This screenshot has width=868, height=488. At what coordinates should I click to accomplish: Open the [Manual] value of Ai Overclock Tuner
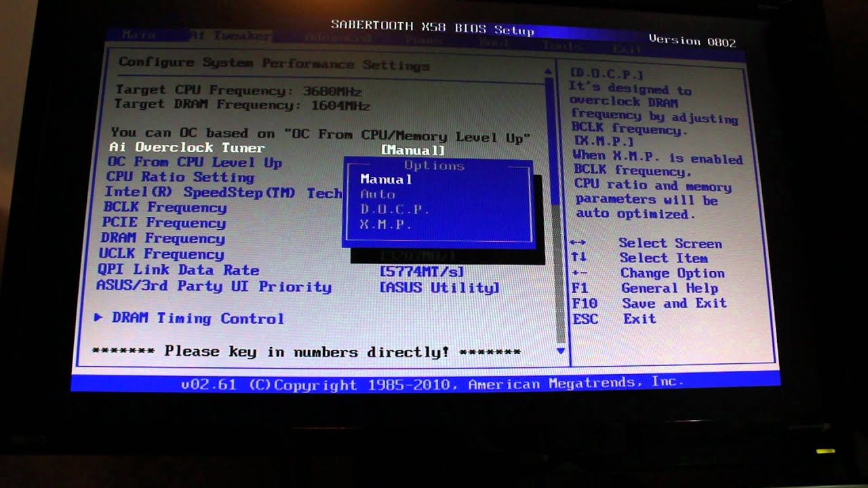coord(412,150)
